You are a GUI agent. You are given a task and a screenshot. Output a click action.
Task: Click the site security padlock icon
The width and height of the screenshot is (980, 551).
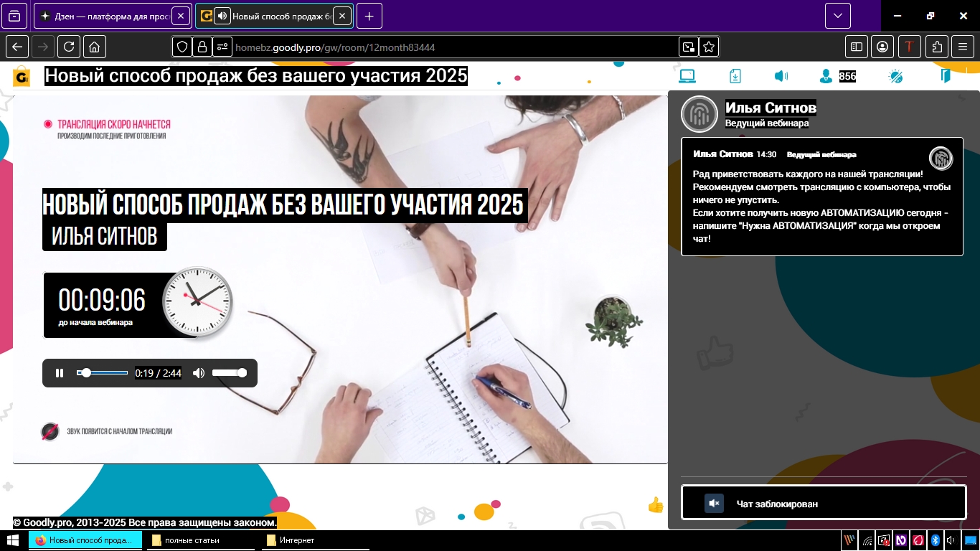point(202,47)
